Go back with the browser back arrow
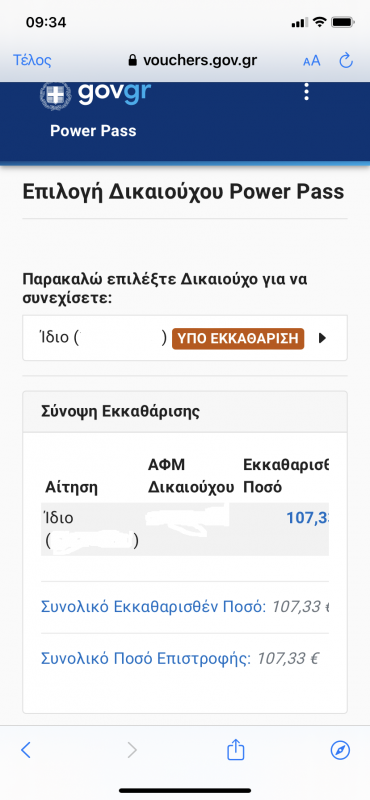This screenshot has width=370, height=800. click(x=26, y=749)
